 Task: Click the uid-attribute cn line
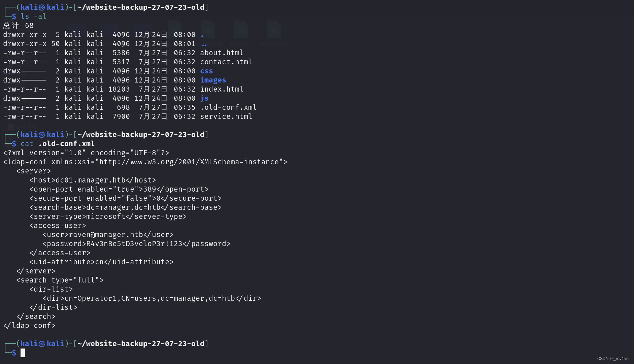(x=101, y=262)
